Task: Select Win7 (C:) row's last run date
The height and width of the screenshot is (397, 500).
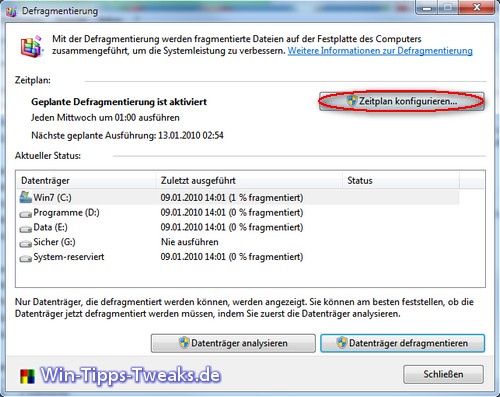Action: coord(232,198)
